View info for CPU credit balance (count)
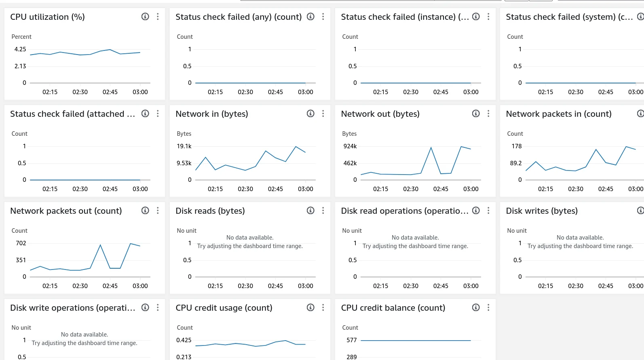This screenshot has width=644, height=360. (x=476, y=307)
